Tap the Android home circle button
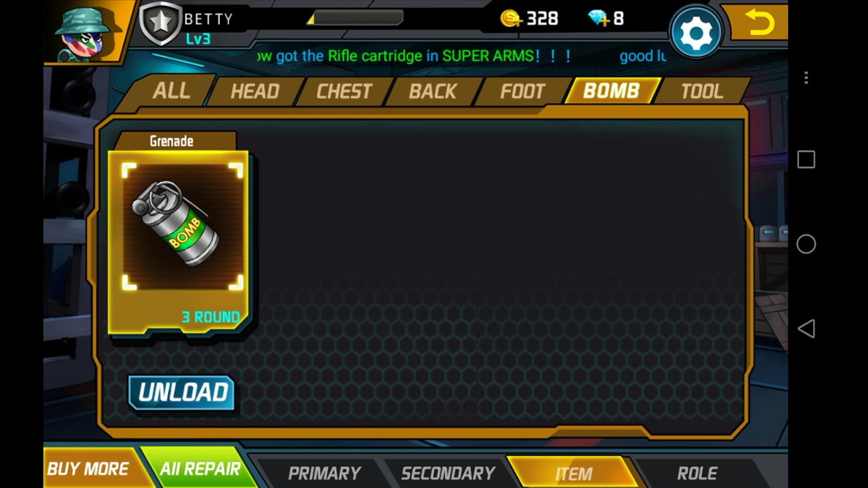The height and width of the screenshot is (488, 868). [x=806, y=244]
